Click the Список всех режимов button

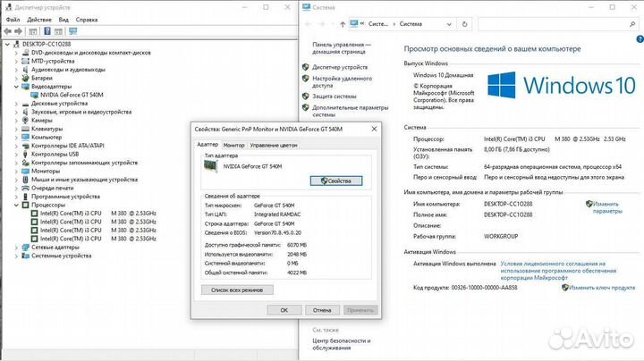(237, 290)
